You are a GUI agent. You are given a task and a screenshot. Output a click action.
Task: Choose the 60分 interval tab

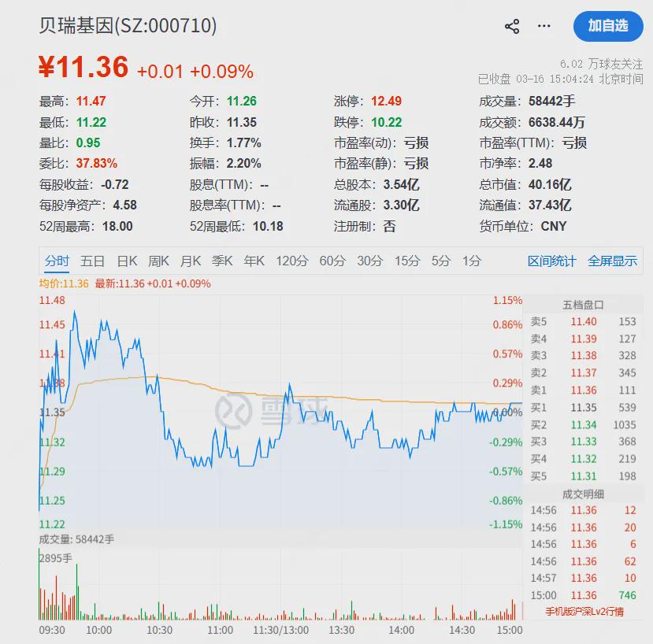click(x=332, y=261)
